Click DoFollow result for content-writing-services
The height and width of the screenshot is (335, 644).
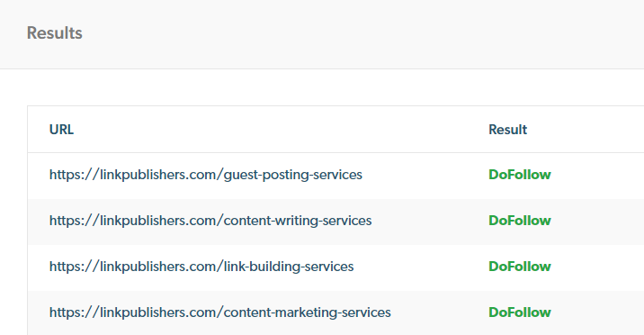click(520, 221)
